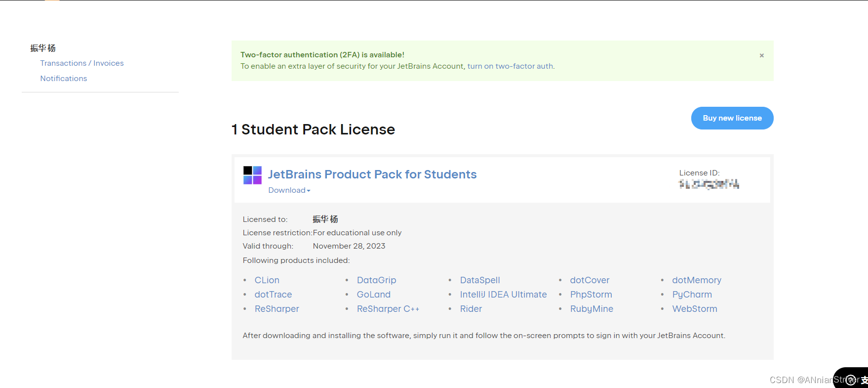
Task: Open the IntelliJ IDEA Ultimate link
Action: pyautogui.click(x=504, y=295)
